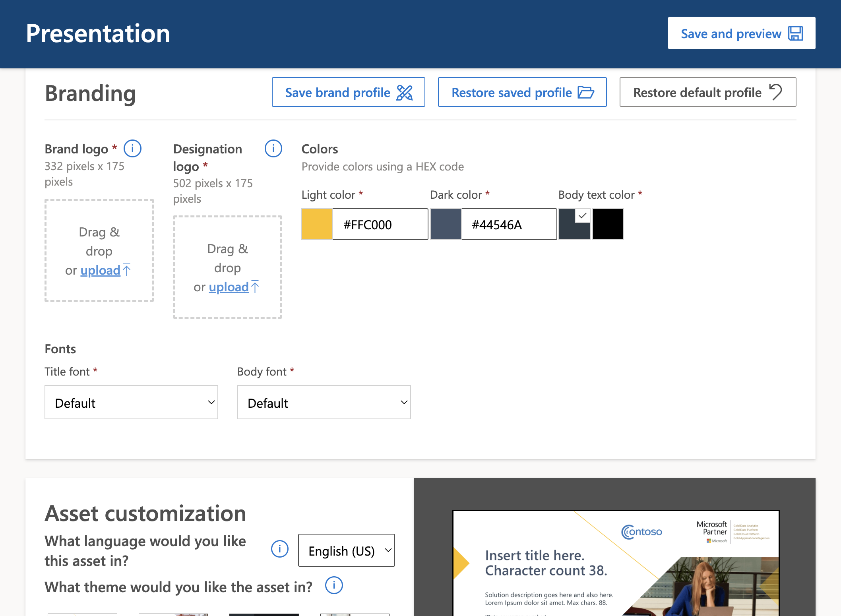Open the Title font dropdown
The image size is (841, 616).
pyautogui.click(x=131, y=402)
